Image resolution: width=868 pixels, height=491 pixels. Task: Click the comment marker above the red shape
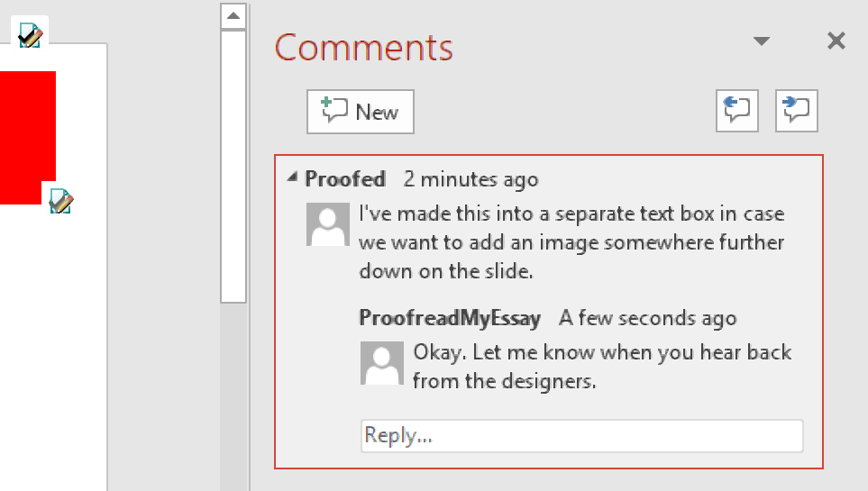tap(31, 35)
